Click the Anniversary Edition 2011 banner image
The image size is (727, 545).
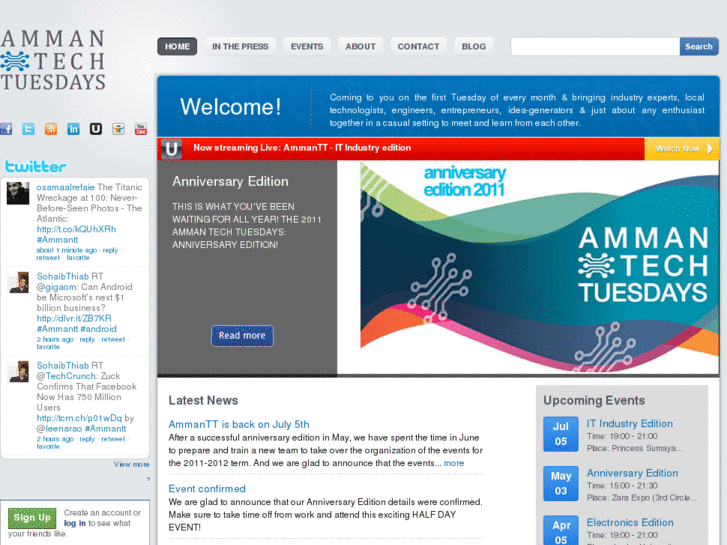click(528, 267)
